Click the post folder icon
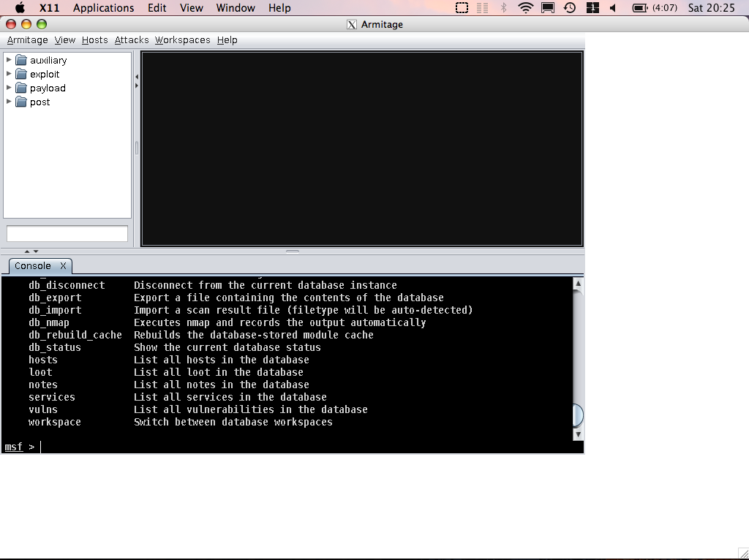 [21, 102]
